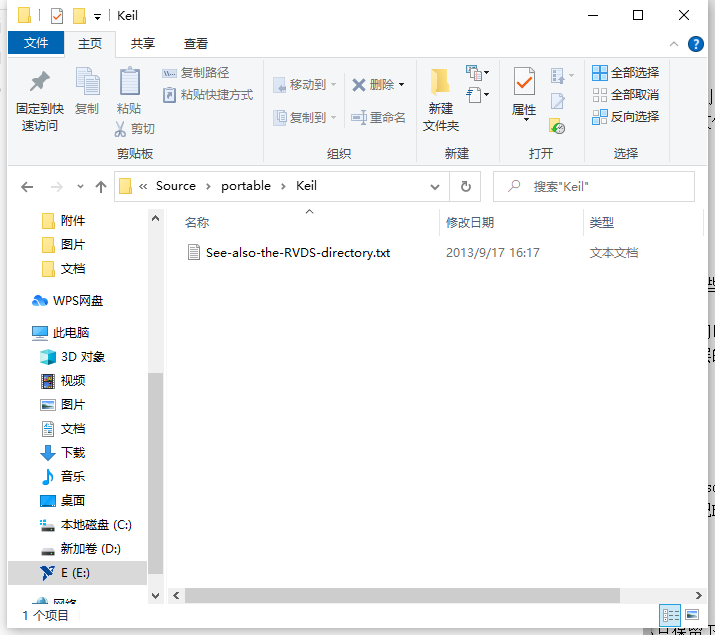This screenshot has height=635, width=715.
Task: Select See-also-the-RVDS-directory.txt file
Action: tap(298, 253)
